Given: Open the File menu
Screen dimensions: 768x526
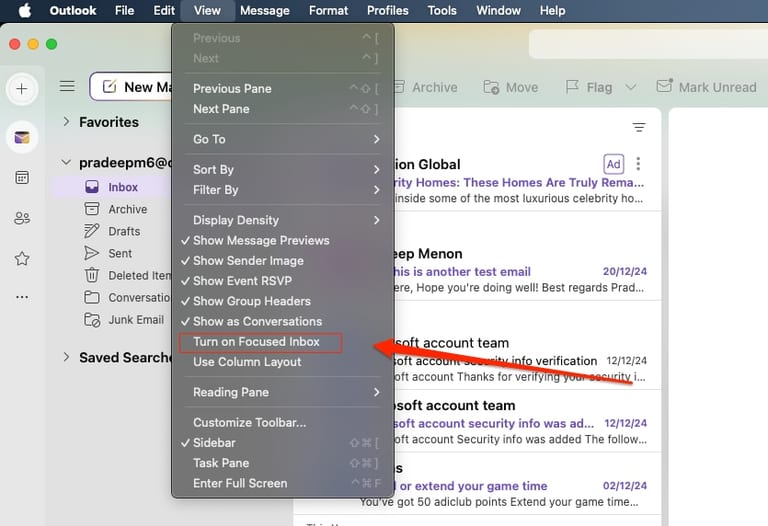Looking at the screenshot, I should pos(124,10).
